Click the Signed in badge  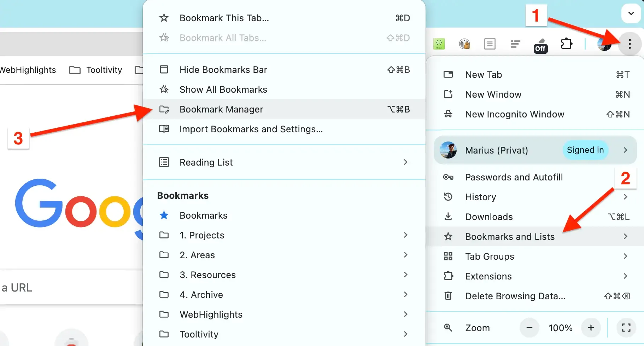(585, 150)
